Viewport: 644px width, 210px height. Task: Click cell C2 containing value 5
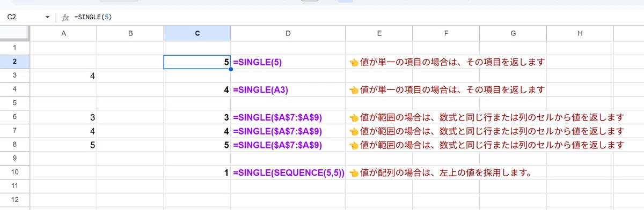[x=197, y=62]
